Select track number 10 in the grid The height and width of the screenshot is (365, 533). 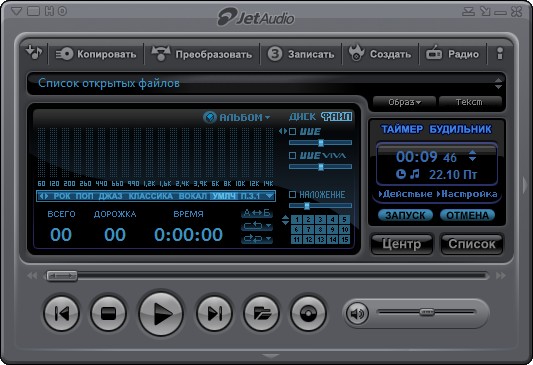(x=344, y=230)
